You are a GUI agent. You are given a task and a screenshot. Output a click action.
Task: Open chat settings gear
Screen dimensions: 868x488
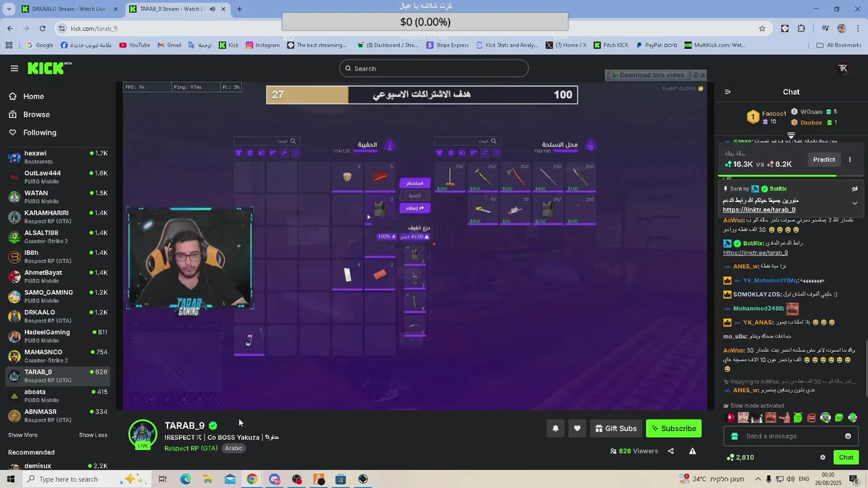point(823,457)
